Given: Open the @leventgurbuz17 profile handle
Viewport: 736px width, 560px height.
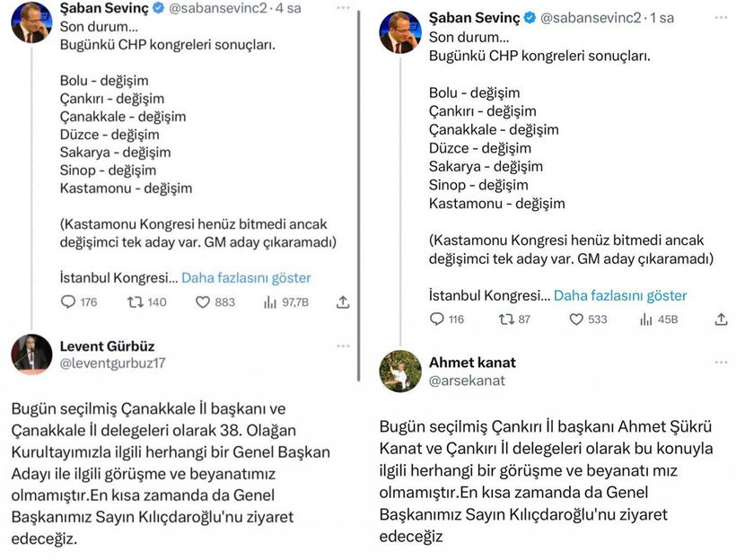Looking at the screenshot, I should [x=112, y=363].
